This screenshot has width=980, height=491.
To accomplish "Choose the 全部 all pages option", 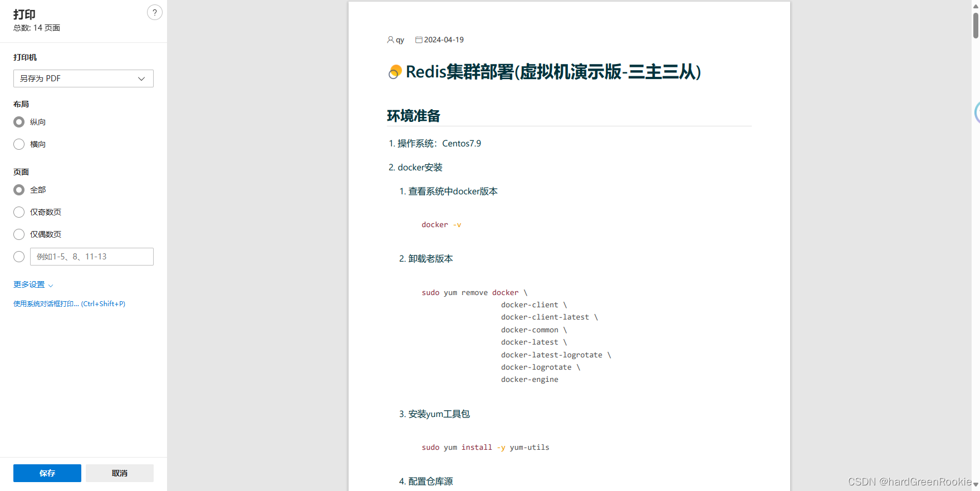I will click(19, 190).
